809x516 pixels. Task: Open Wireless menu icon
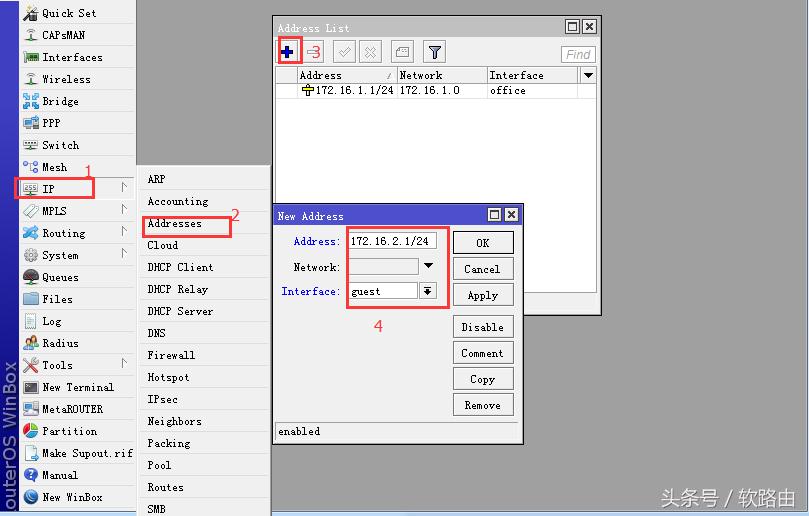[30, 79]
